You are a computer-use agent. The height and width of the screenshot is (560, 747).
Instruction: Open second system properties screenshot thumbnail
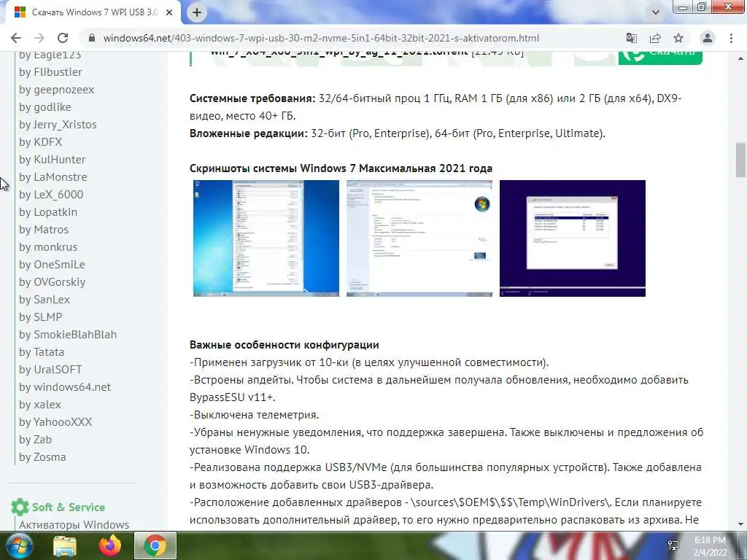419,238
